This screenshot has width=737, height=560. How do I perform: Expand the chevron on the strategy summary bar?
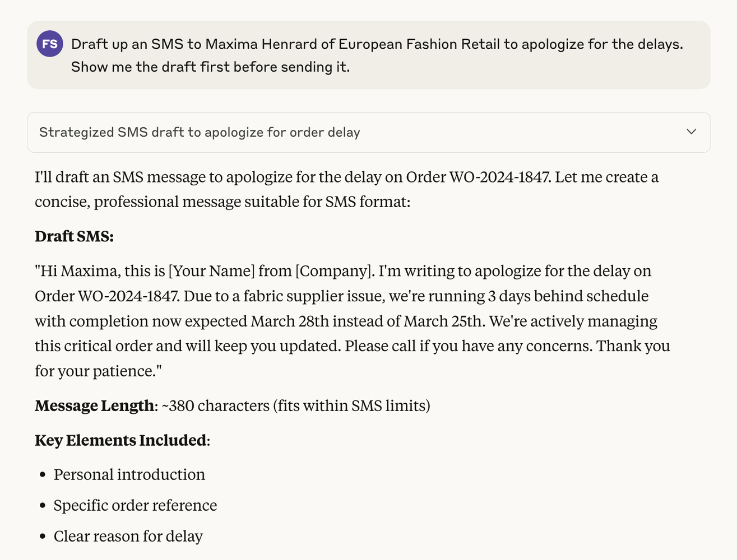691,132
